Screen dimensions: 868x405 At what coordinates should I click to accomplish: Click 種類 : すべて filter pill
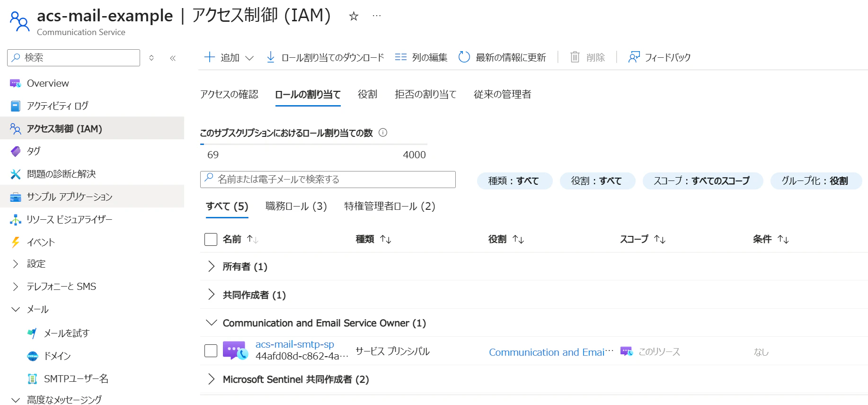tap(514, 181)
